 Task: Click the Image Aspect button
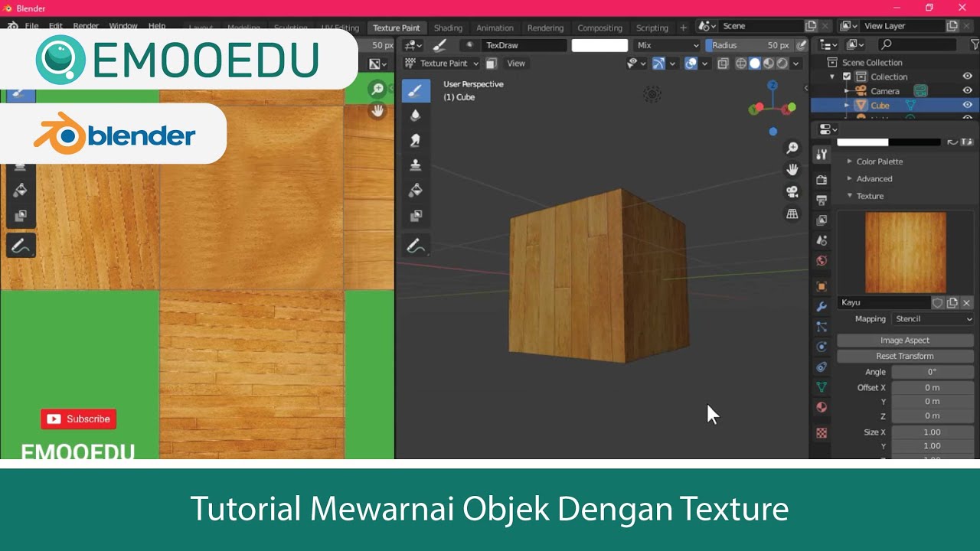(905, 340)
